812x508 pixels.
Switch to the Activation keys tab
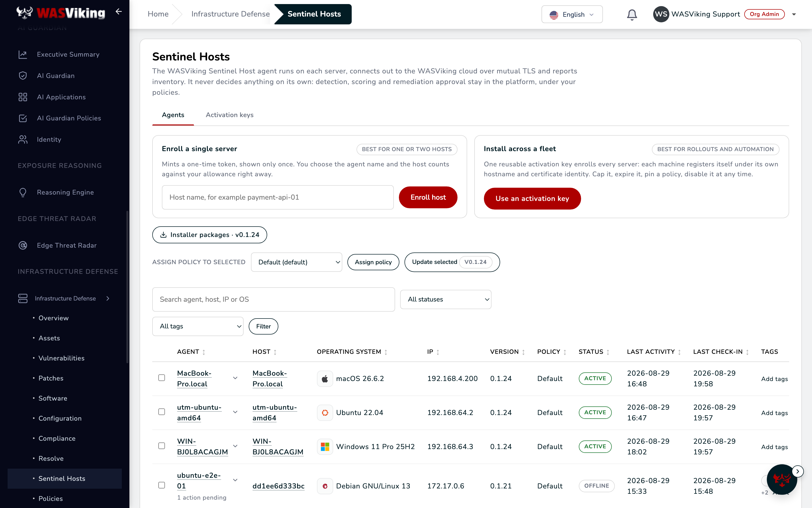(x=229, y=115)
